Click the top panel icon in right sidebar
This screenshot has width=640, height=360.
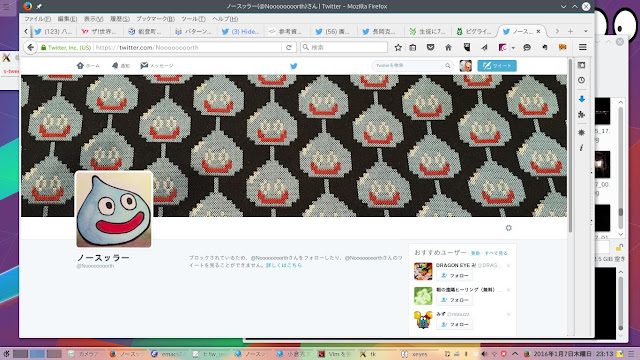point(582,65)
